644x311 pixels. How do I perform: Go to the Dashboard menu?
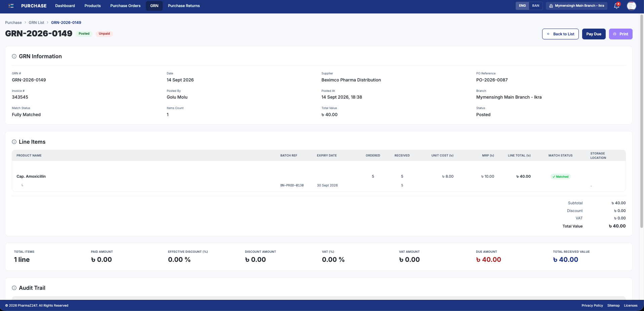point(65,6)
